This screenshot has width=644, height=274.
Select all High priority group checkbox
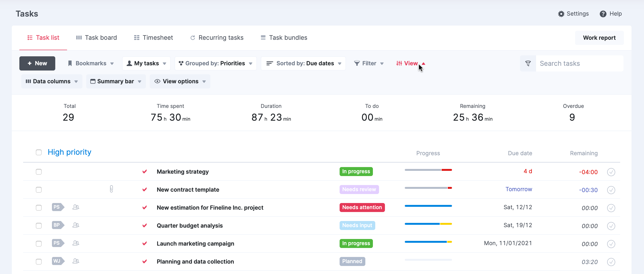pyautogui.click(x=39, y=152)
